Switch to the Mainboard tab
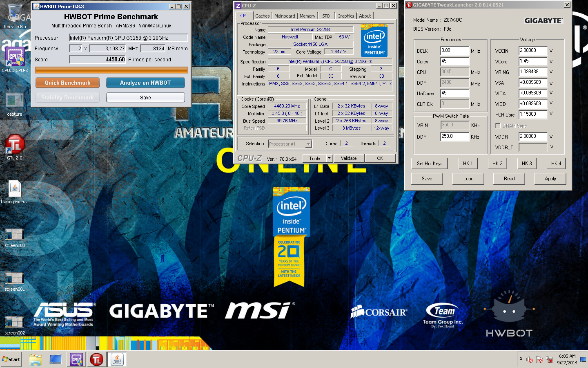Viewport: 588px width, 368px height. pos(285,16)
